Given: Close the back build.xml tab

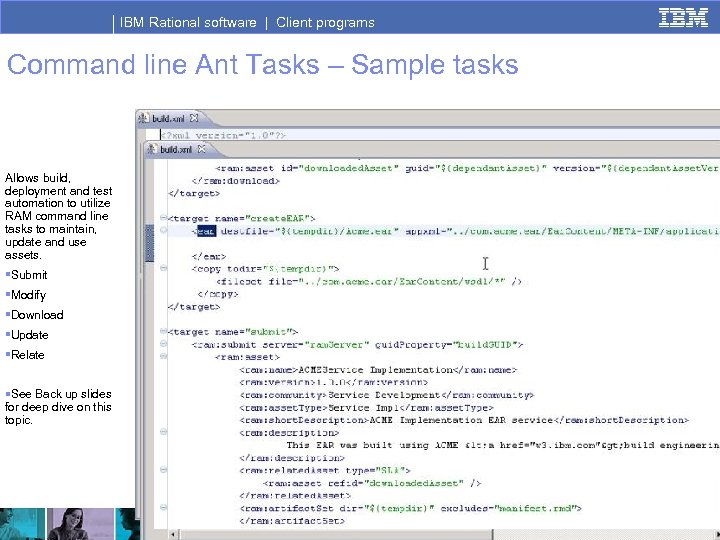Looking at the screenshot, I should (x=194, y=118).
